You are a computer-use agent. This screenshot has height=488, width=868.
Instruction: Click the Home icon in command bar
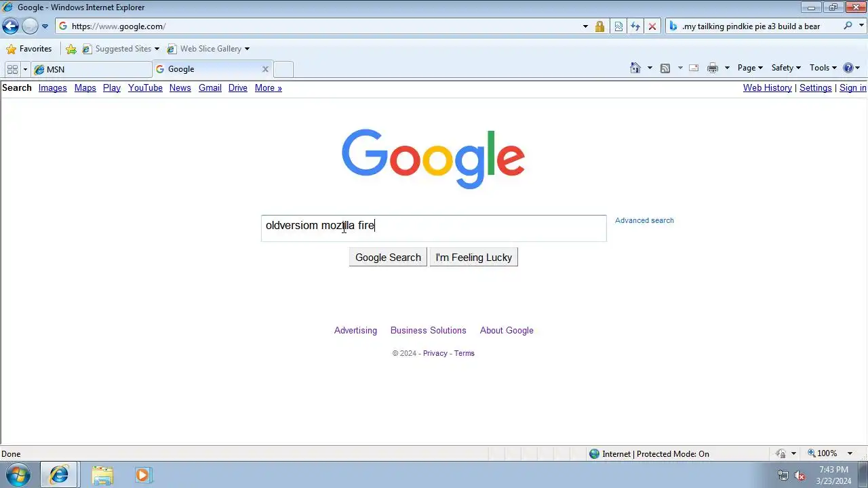635,68
